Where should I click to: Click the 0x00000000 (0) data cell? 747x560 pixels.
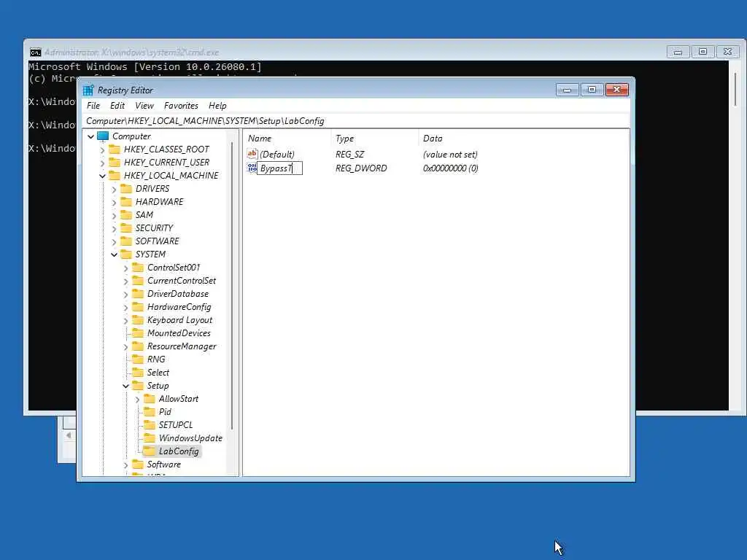[450, 168]
